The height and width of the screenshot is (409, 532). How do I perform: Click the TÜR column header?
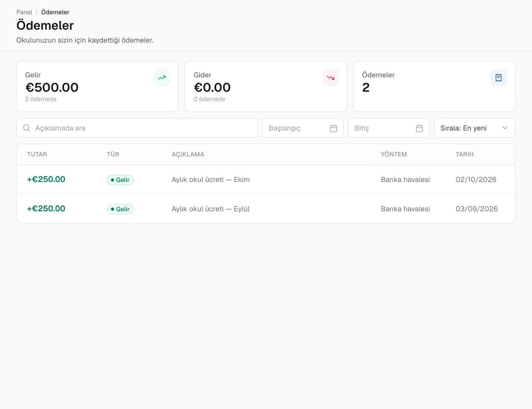(x=113, y=154)
